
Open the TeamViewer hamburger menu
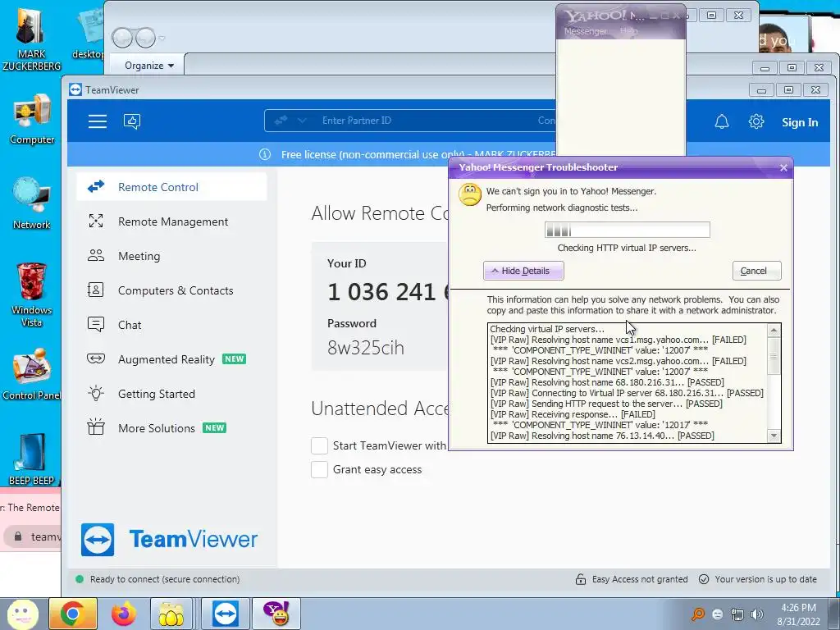(98, 121)
